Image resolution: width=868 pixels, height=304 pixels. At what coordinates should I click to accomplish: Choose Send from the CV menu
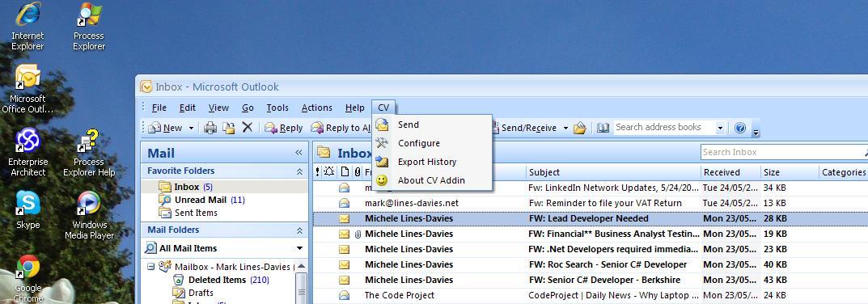pos(432,125)
